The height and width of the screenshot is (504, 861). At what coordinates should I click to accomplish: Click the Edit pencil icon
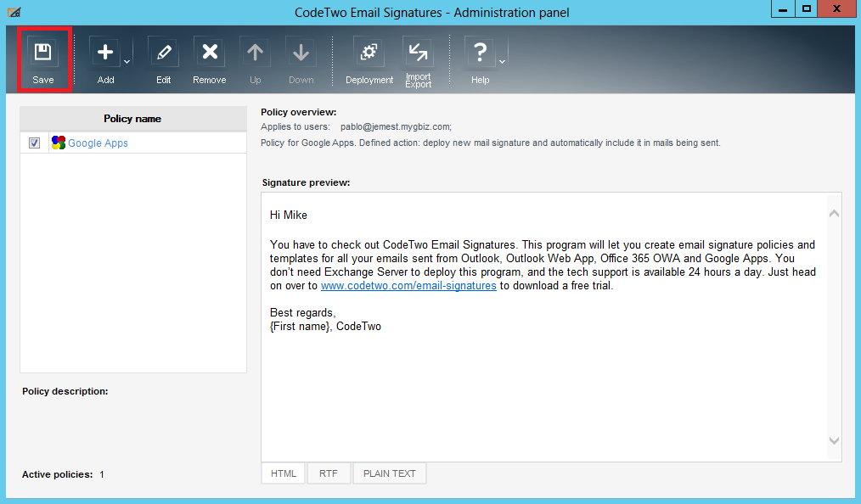pyautogui.click(x=163, y=53)
